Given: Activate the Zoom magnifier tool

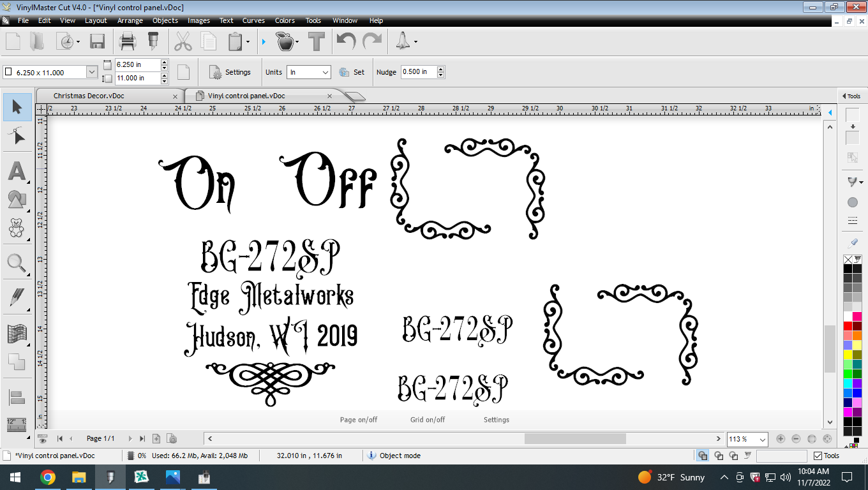Looking at the screenshot, I should 17,262.
